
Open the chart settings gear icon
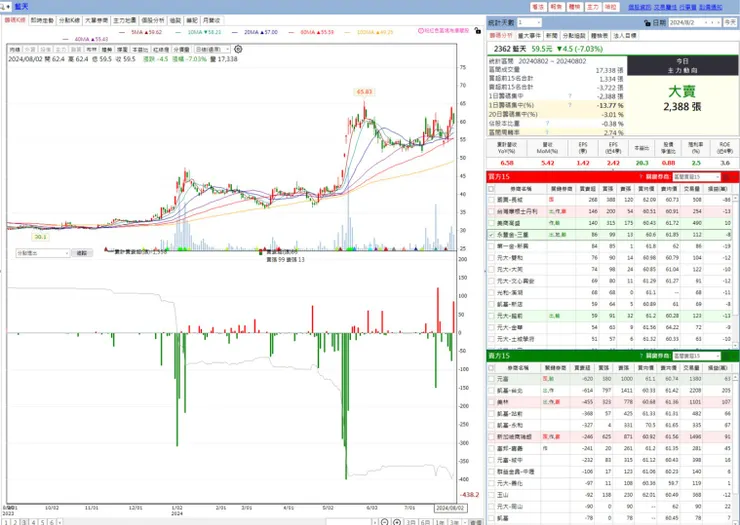(238, 49)
